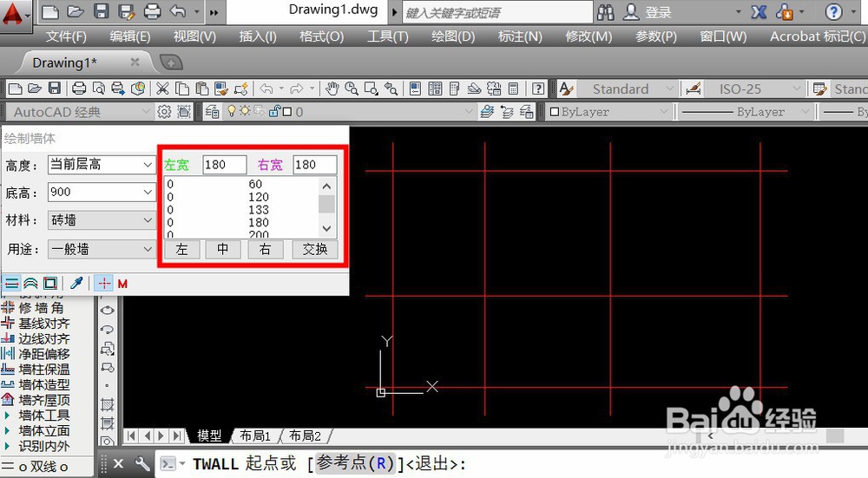Click the Workspace Settings gear icon
Viewport: 868px width, 478px height.
164,112
